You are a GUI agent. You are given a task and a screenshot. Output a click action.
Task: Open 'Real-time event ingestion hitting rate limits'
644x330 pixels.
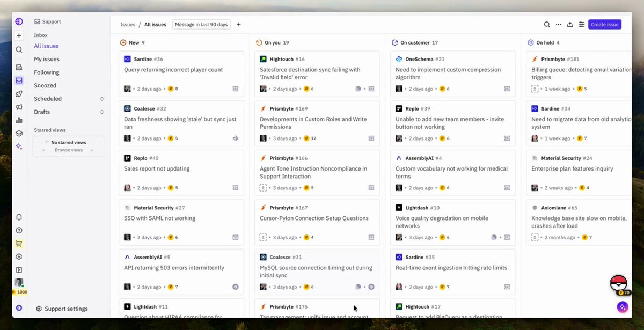[453, 271]
